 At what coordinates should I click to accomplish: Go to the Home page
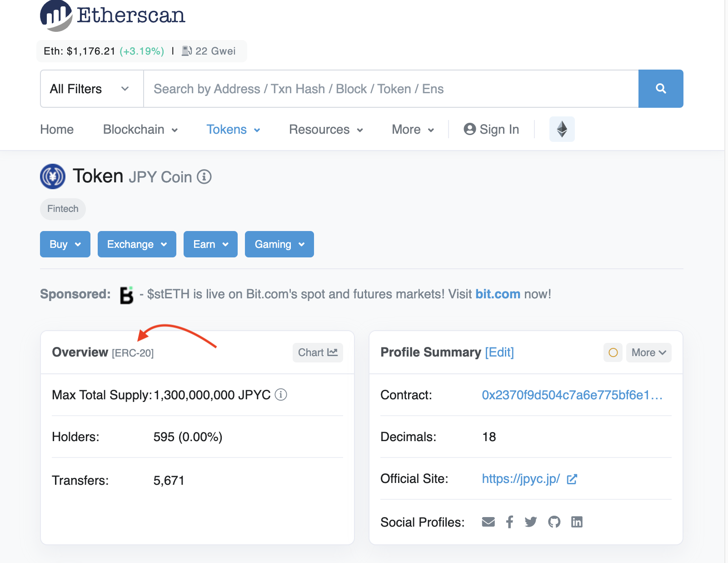(57, 130)
